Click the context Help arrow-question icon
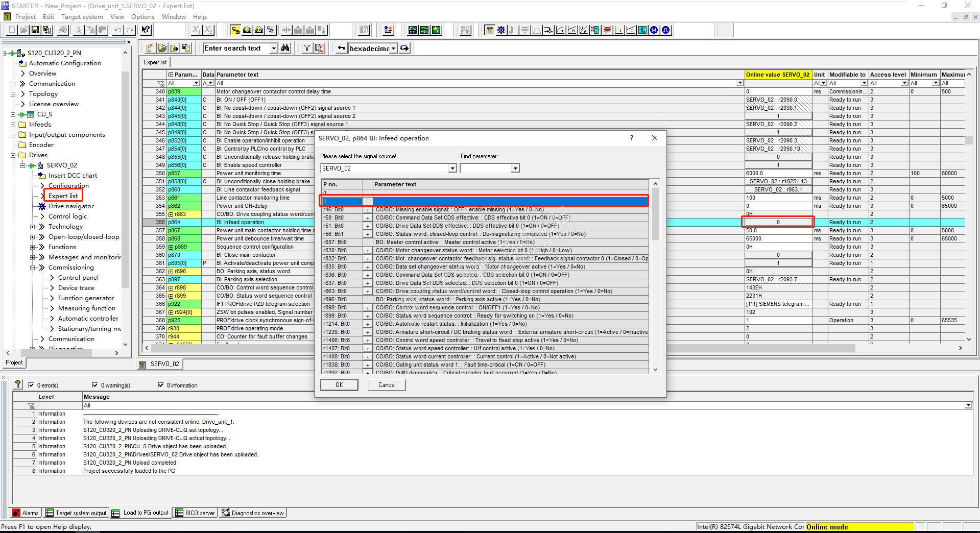The width and height of the screenshot is (980, 533). pos(146,30)
